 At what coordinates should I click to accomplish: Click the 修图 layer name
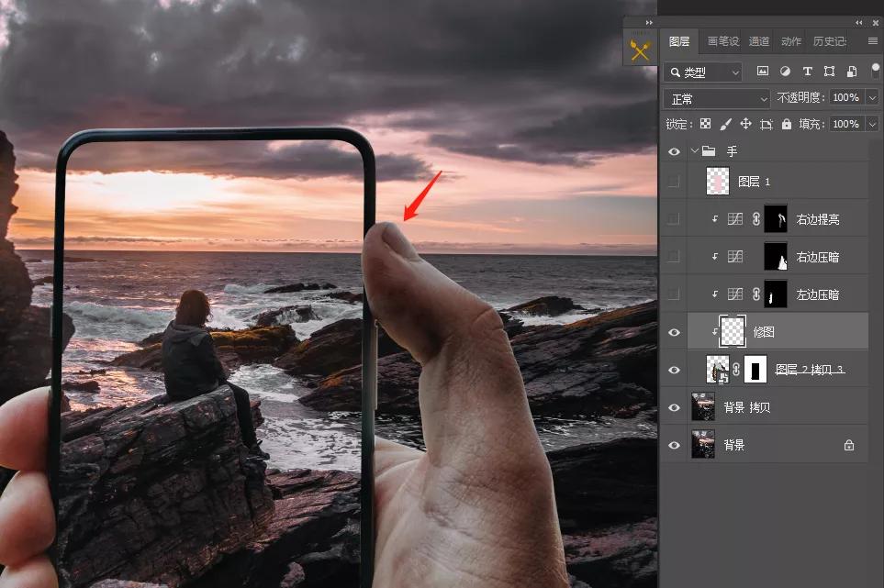764,332
